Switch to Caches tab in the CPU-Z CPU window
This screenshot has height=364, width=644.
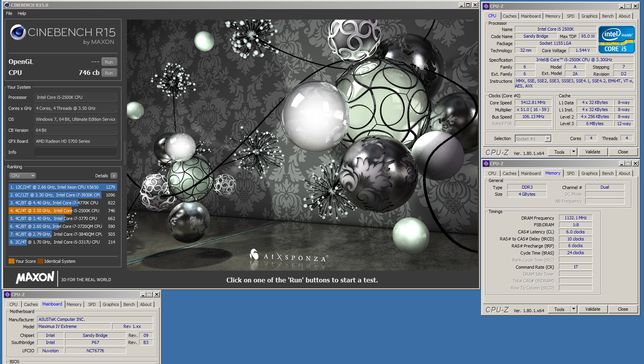click(509, 16)
